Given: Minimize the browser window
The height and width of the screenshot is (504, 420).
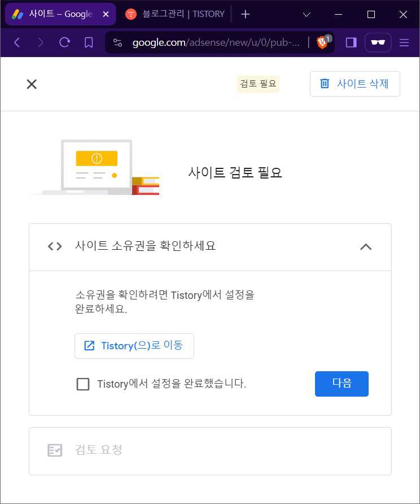Looking at the screenshot, I should click(339, 15).
